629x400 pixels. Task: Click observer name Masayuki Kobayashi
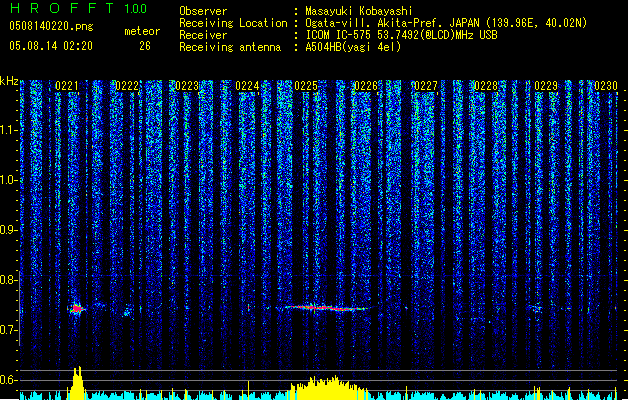[359, 11]
